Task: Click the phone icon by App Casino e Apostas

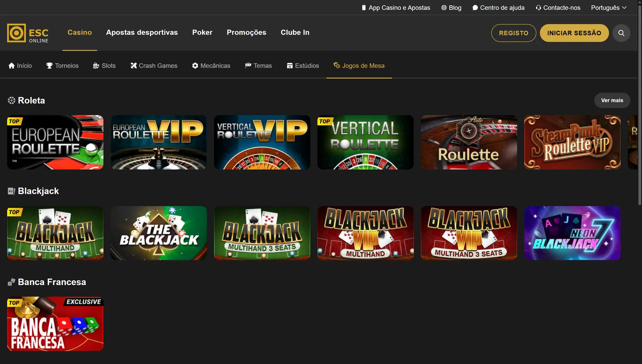Action: (x=364, y=8)
